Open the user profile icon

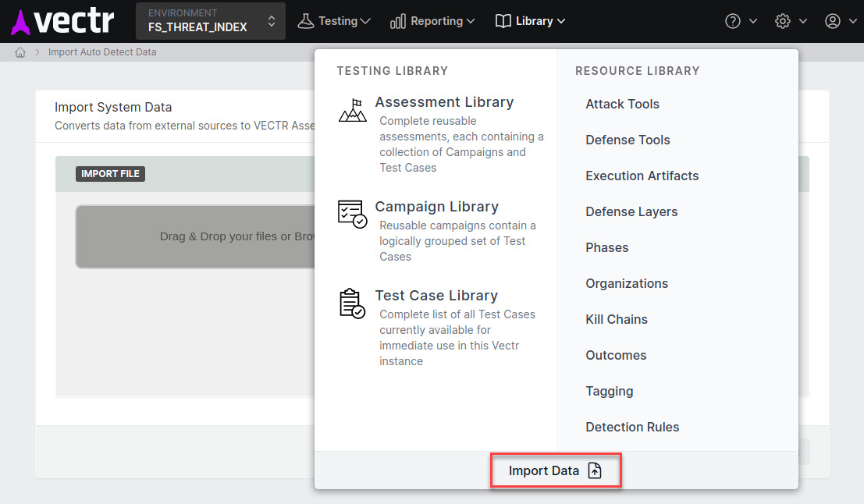pos(833,21)
